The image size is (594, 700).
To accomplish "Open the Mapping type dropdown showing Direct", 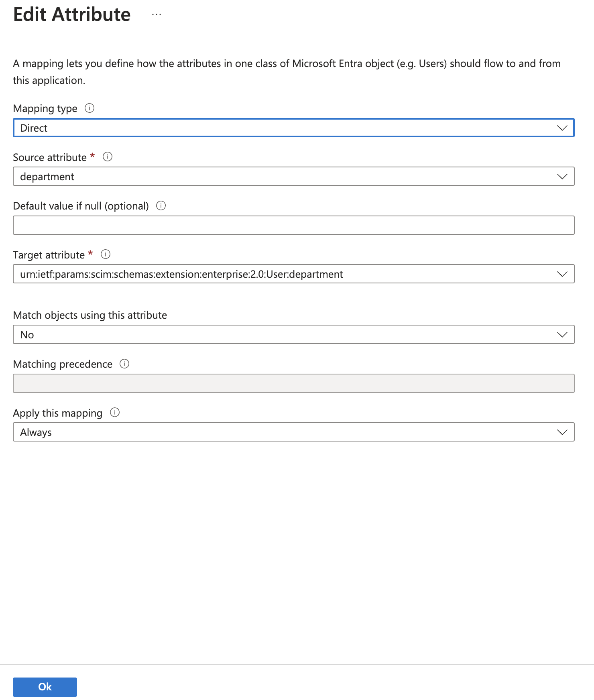I will (281, 128).
